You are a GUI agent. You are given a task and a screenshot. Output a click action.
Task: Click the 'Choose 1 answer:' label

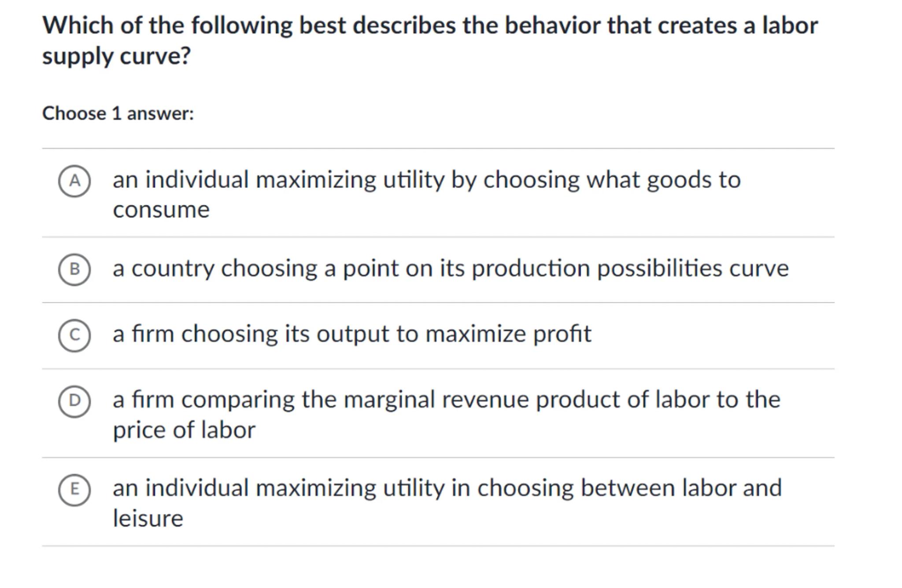click(118, 114)
